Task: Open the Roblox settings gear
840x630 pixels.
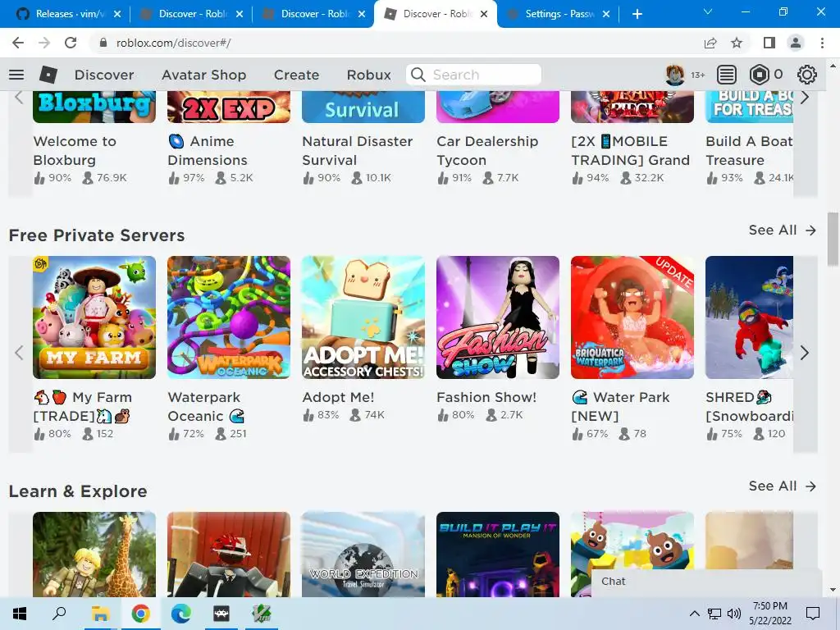Action: 807,75
